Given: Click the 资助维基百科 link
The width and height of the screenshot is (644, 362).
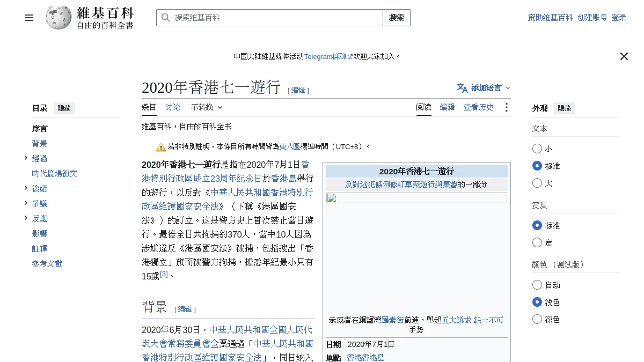Looking at the screenshot, I should pyautogui.click(x=551, y=18).
